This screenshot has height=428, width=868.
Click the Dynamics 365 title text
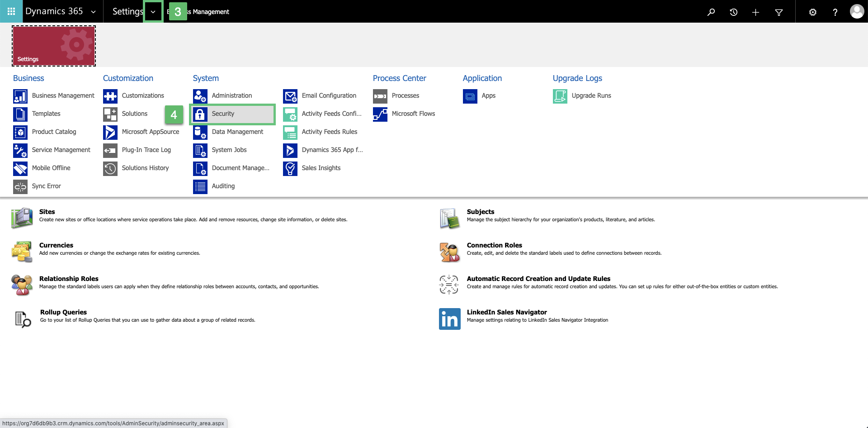pyautogui.click(x=54, y=11)
